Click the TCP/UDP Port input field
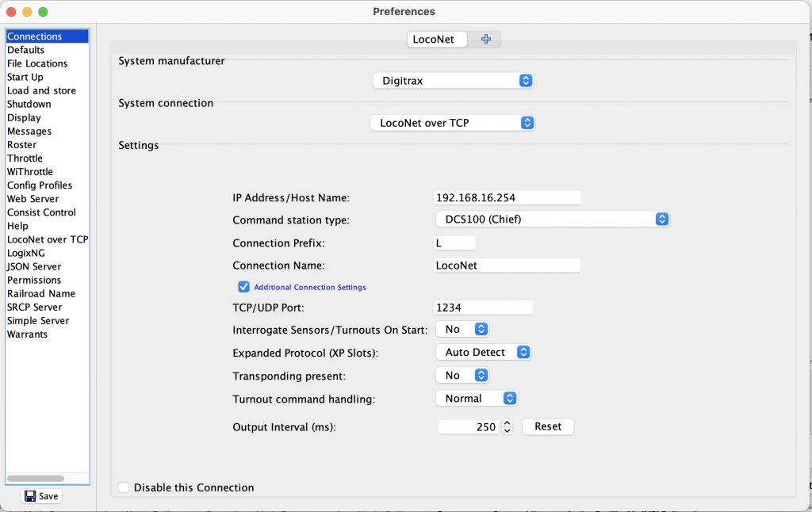This screenshot has height=512, width=812. (484, 308)
